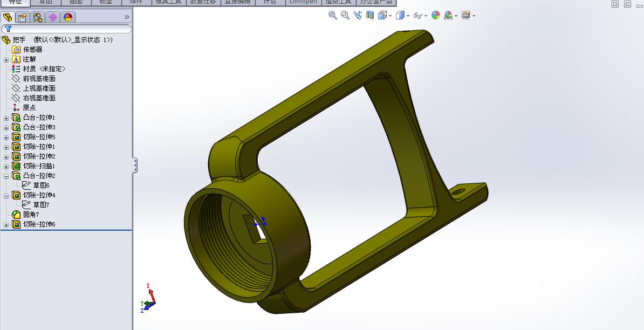
Task: Open View Orientation dropdown arrow
Action: [390, 16]
